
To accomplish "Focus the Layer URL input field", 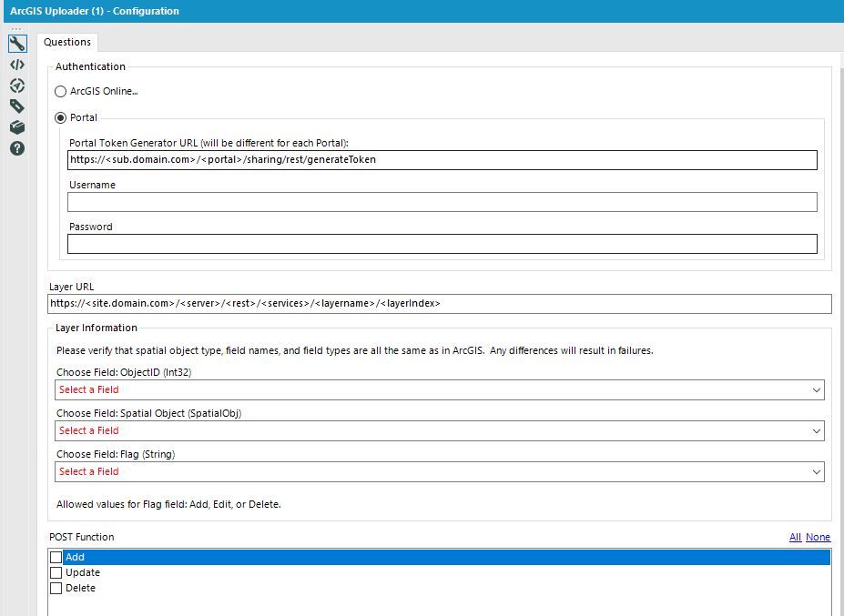I will 439,303.
